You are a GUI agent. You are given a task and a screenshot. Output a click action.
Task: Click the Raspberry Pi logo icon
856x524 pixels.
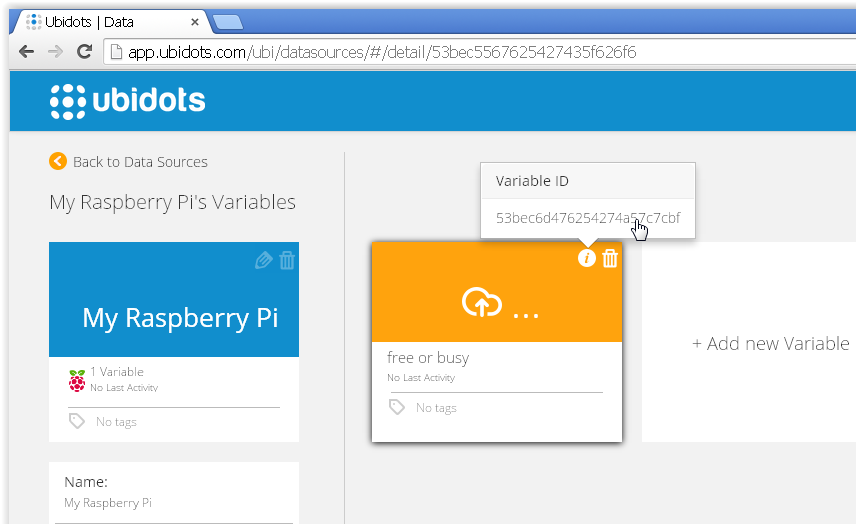pyautogui.click(x=77, y=380)
